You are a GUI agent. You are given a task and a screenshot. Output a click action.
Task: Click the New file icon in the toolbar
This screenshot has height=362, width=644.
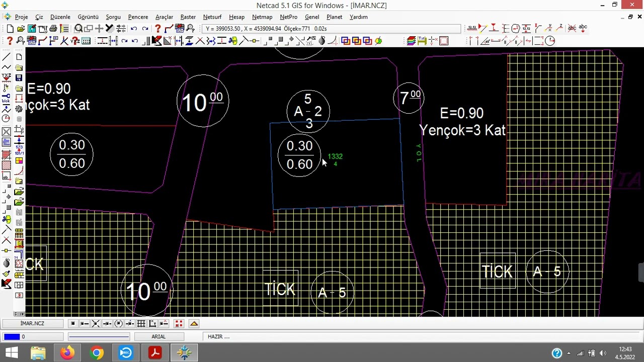pyautogui.click(x=10, y=29)
